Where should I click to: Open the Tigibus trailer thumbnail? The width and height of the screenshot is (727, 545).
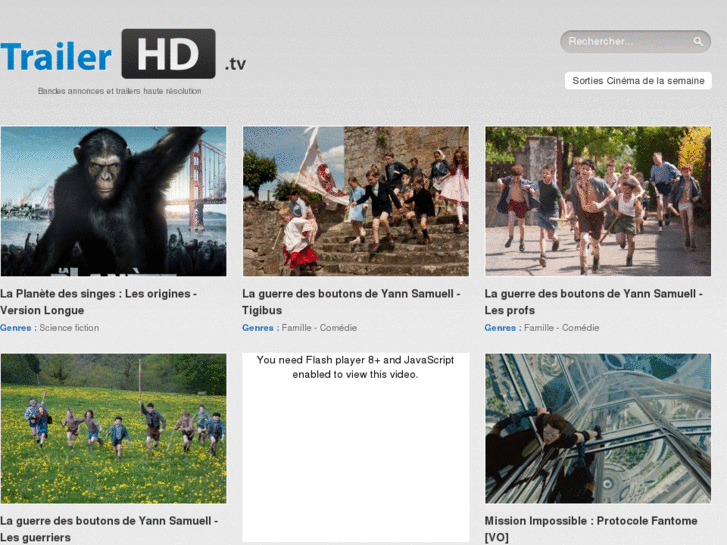click(x=356, y=201)
